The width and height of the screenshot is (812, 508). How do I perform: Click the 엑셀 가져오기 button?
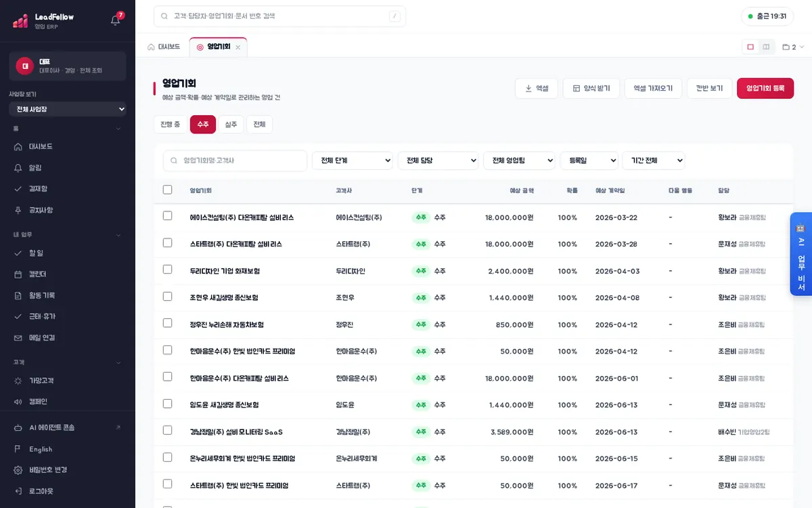(653, 88)
